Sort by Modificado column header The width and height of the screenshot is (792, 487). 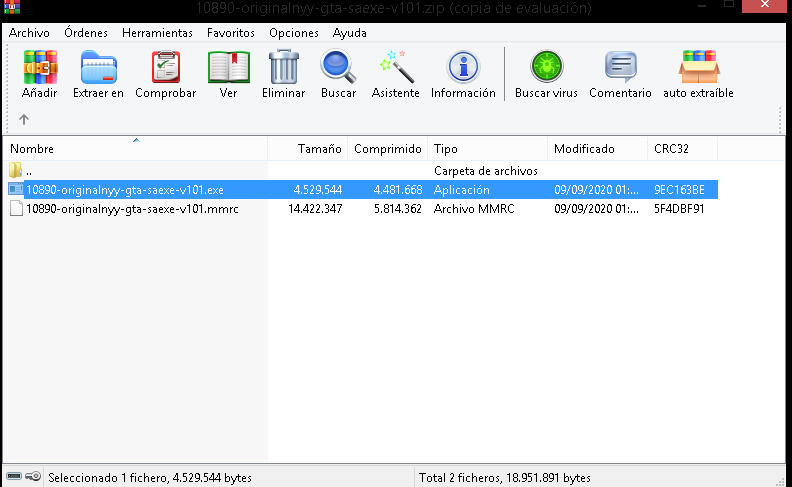pyautogui.click(x=598, y=149)
